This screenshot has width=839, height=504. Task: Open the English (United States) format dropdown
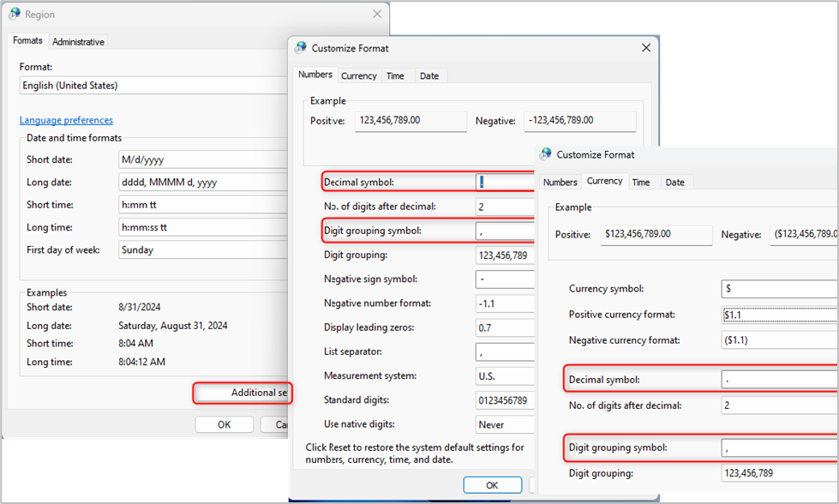[x=154, y=86]
